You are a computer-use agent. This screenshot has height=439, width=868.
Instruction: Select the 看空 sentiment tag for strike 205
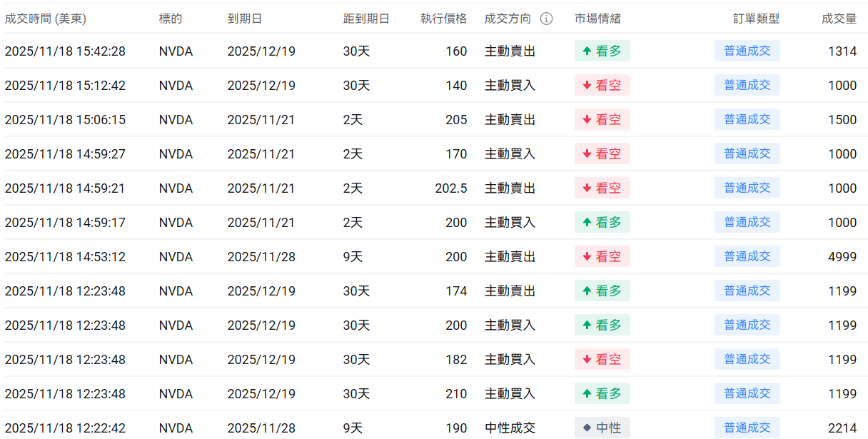point(602,120)
